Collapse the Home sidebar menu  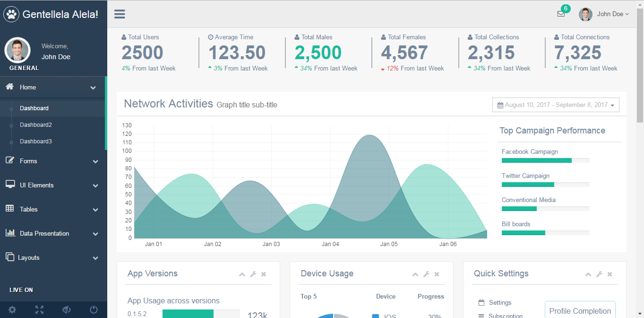point(53,87)
